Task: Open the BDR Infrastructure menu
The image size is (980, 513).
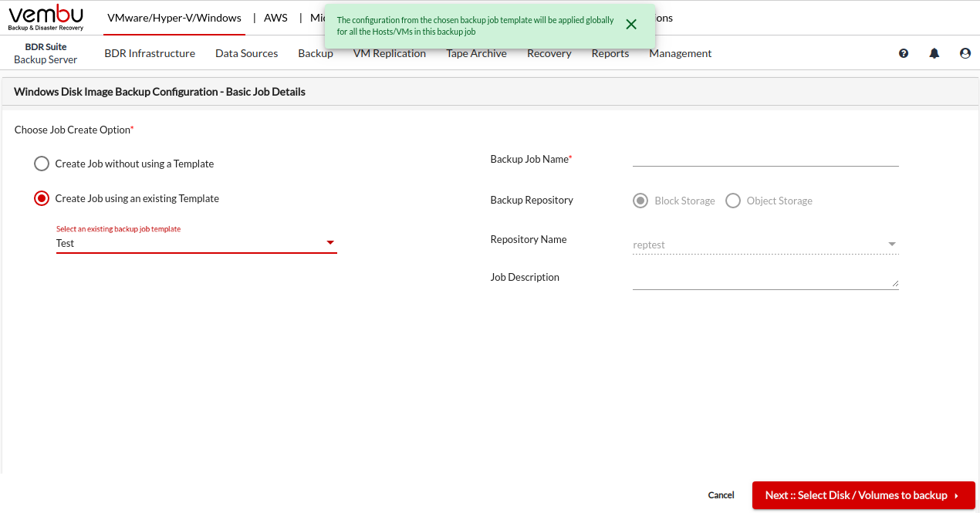Action: pyautogui.click(x=150, y=53)
